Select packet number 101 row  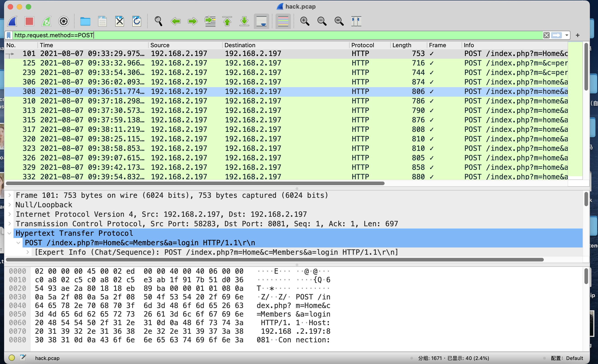pyautogui.click(x=286, y=54)
